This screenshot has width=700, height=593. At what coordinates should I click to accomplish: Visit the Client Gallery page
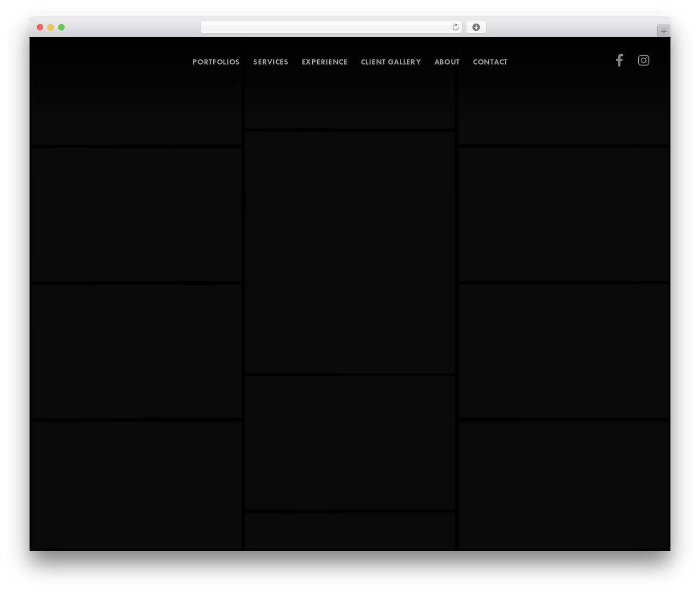pos(391,62)
